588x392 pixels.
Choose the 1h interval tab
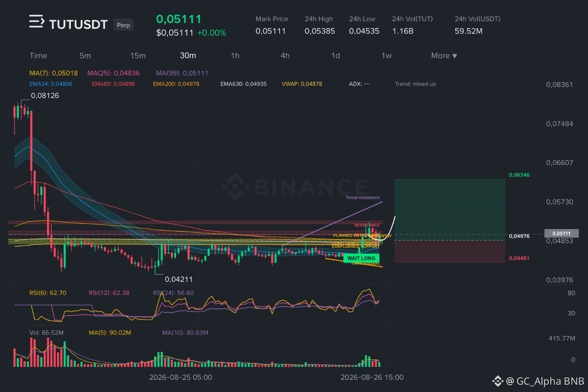click(235, 56)
